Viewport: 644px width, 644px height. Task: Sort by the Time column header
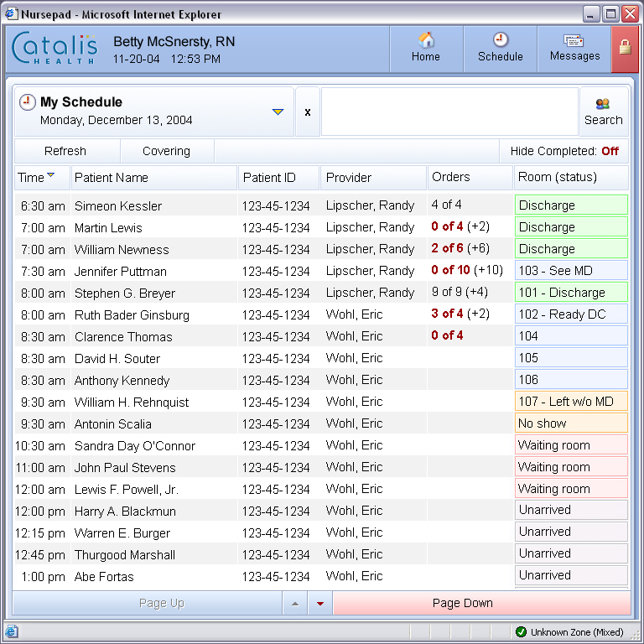click(42, 178)
